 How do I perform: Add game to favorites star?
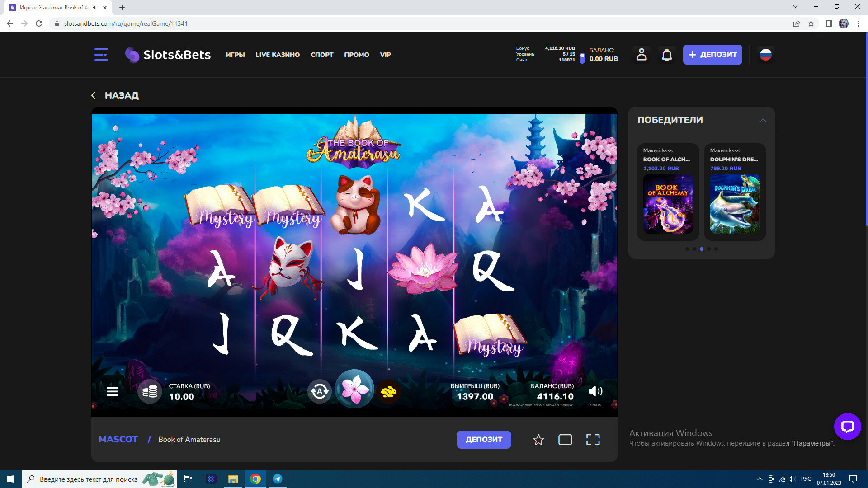point(538,440)
